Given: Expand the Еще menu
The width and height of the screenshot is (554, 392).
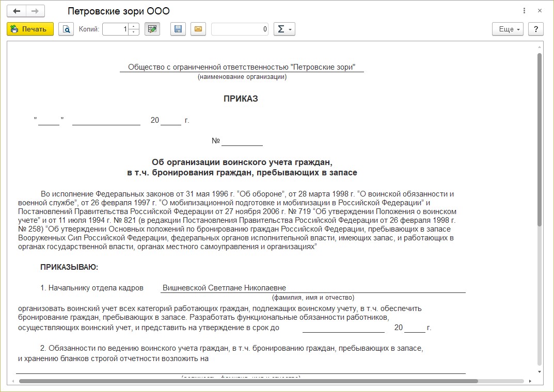Looking at the screenshot, I should [508, 29].
